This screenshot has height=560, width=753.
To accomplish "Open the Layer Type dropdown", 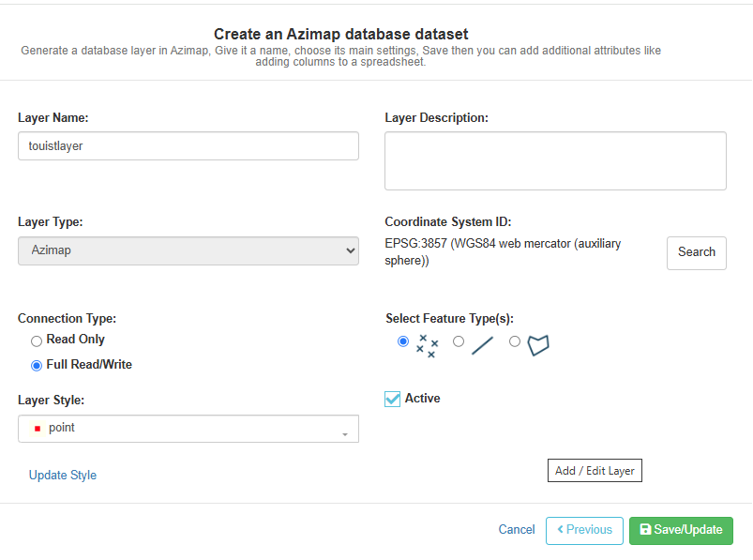I will pyautogui.click(x=188, y=250).
